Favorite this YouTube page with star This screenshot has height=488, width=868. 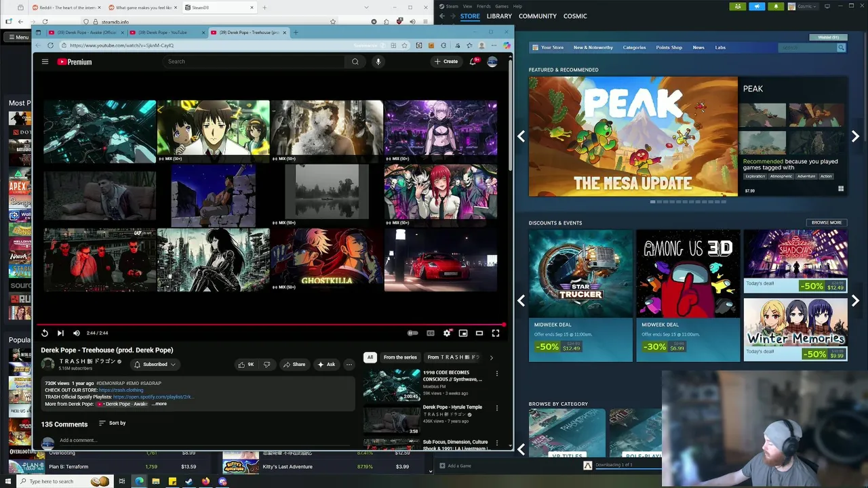(405, 45)
